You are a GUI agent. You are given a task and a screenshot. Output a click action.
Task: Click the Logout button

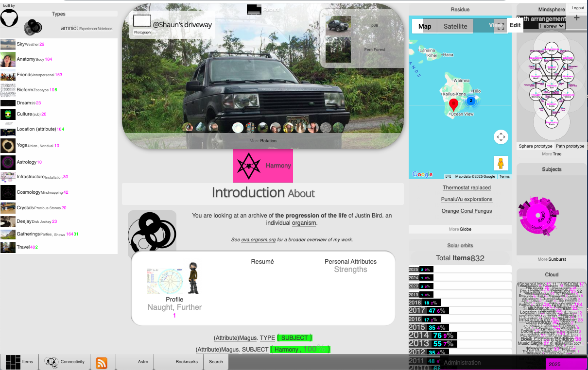(578, 8)
